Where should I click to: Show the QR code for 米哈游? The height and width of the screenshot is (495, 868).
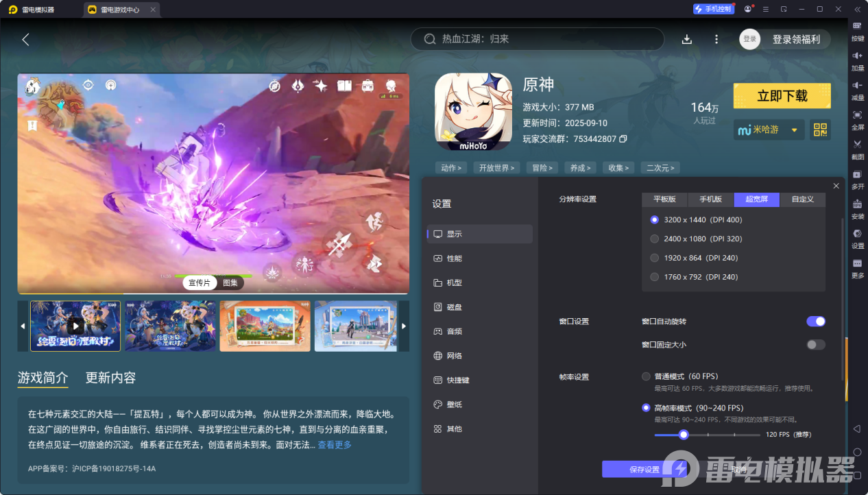click(820, 130)
